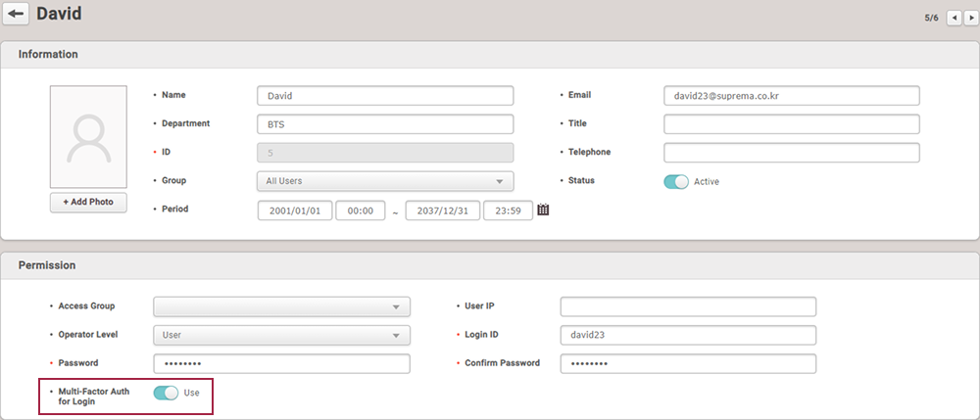Edit the end time 23:59
The width and height of the screenshot is (980, 420).
508,210
